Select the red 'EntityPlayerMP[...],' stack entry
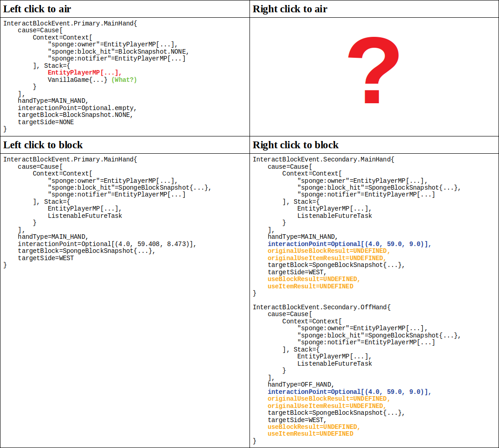 coord(85,72)
